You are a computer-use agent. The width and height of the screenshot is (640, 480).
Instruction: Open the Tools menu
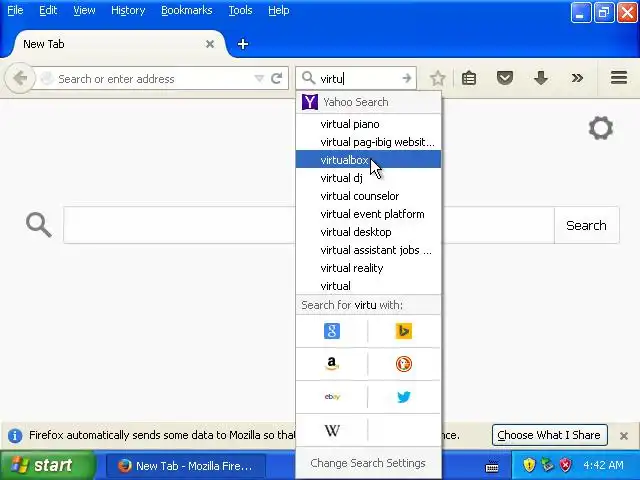point(240,10)
